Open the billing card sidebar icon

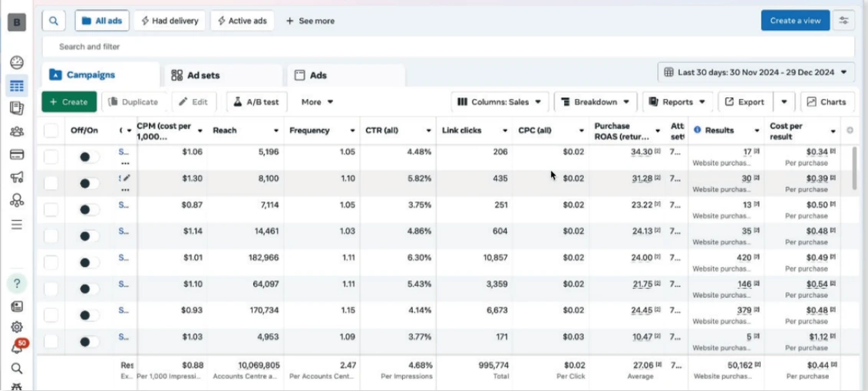(17, 154)
